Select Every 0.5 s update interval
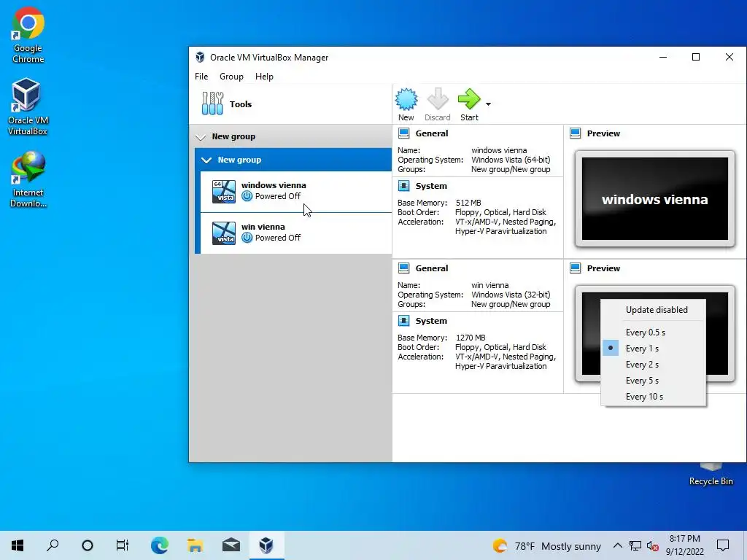Viewport: 747px width, 560px height. [653, 332]
